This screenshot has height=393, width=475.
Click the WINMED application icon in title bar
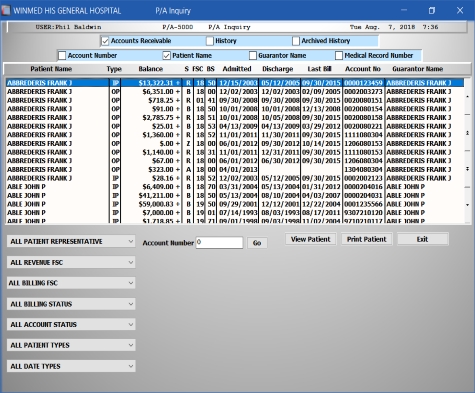(x=6, y=10)
